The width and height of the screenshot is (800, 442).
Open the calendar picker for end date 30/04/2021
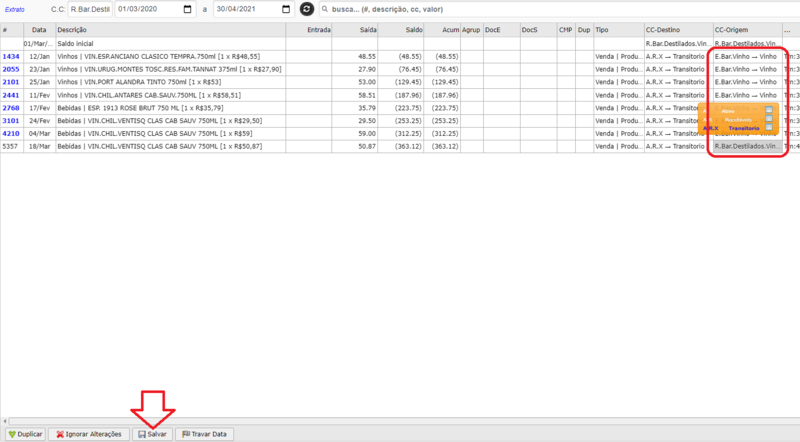click(286, 9)
